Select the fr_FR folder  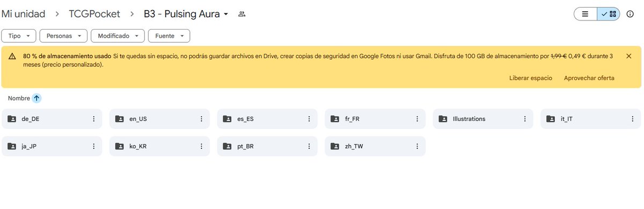[x=375, y=119]
